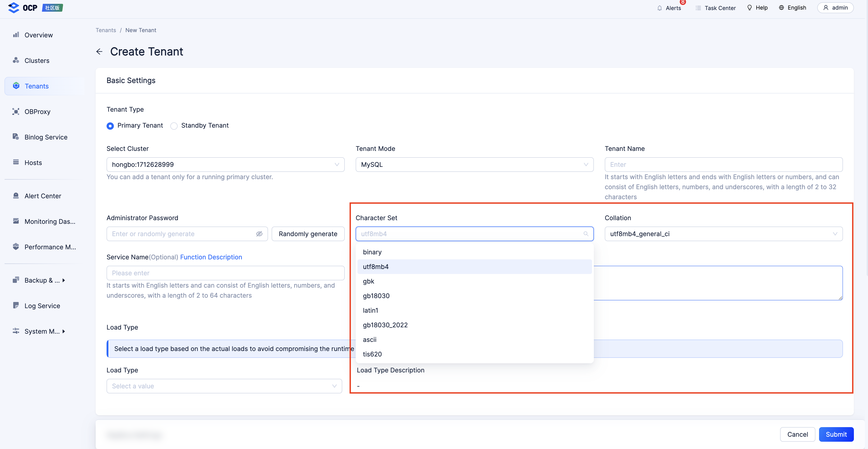Expand the Backup & Recovery submenu arrow
Image resolution: width=868 pixels, height=449 pixels.
(x=63, y=280)
